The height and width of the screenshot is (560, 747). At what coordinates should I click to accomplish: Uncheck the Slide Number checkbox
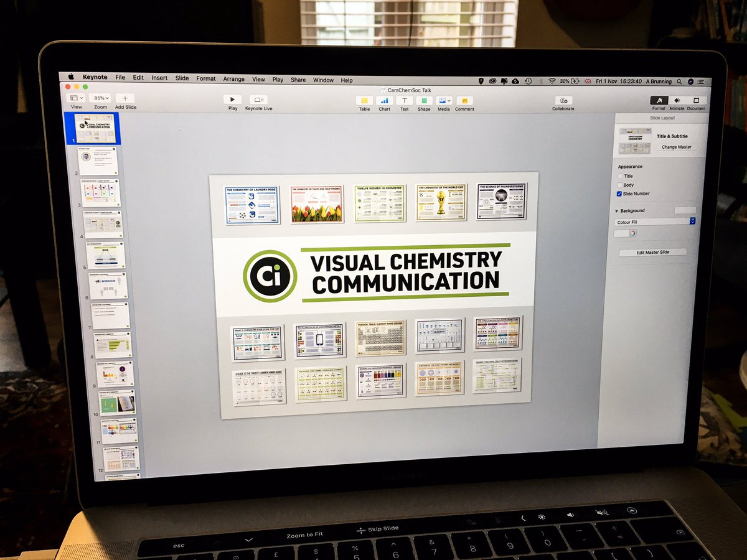pyautogui.click(x=619, y=194)
